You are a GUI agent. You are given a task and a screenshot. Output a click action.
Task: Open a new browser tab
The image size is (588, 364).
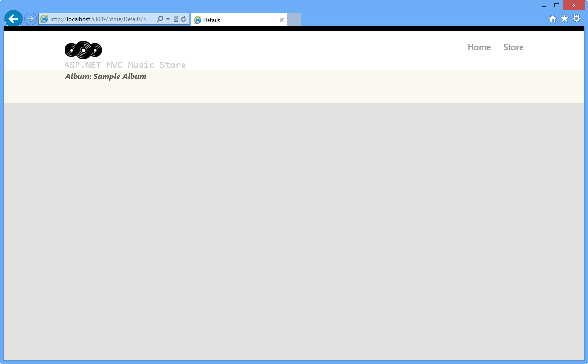[x=294, y=20]
